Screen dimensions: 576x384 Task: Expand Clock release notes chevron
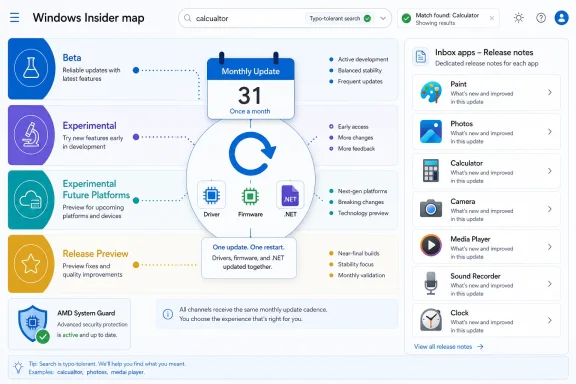550,320
